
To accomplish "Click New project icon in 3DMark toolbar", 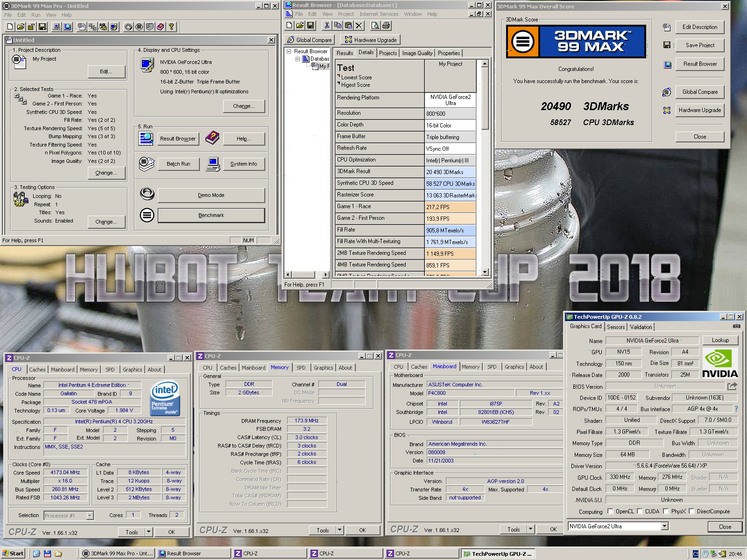I will [10, 27].
